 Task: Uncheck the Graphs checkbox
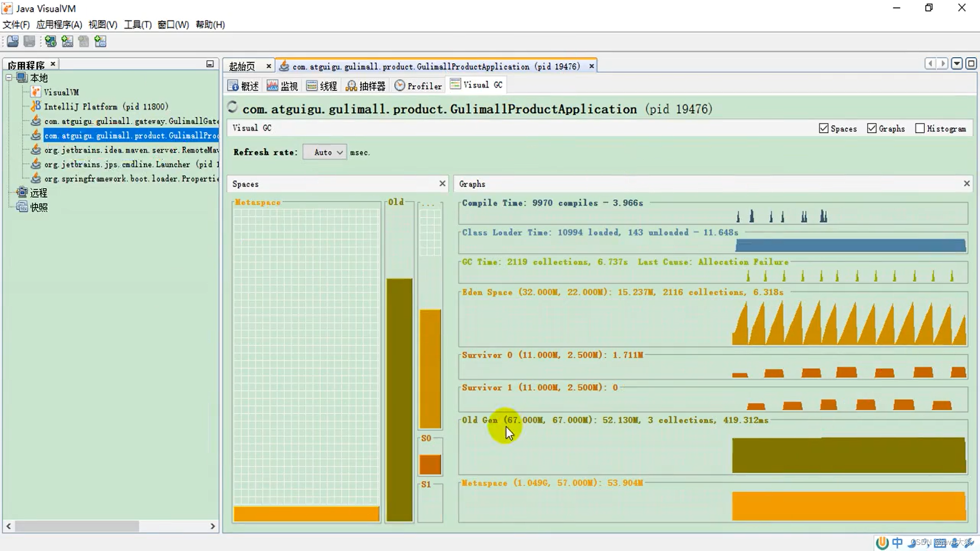[872, 129]
